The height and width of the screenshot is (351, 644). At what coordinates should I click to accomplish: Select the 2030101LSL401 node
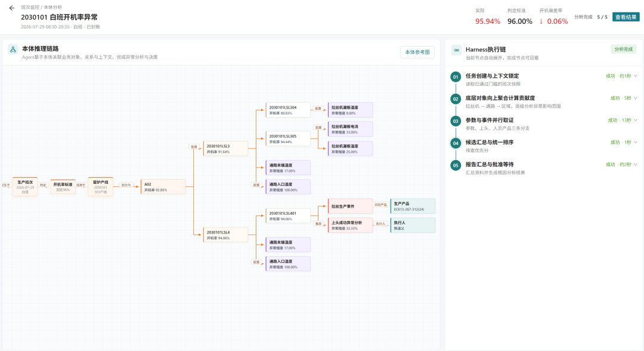pos(288,215)
